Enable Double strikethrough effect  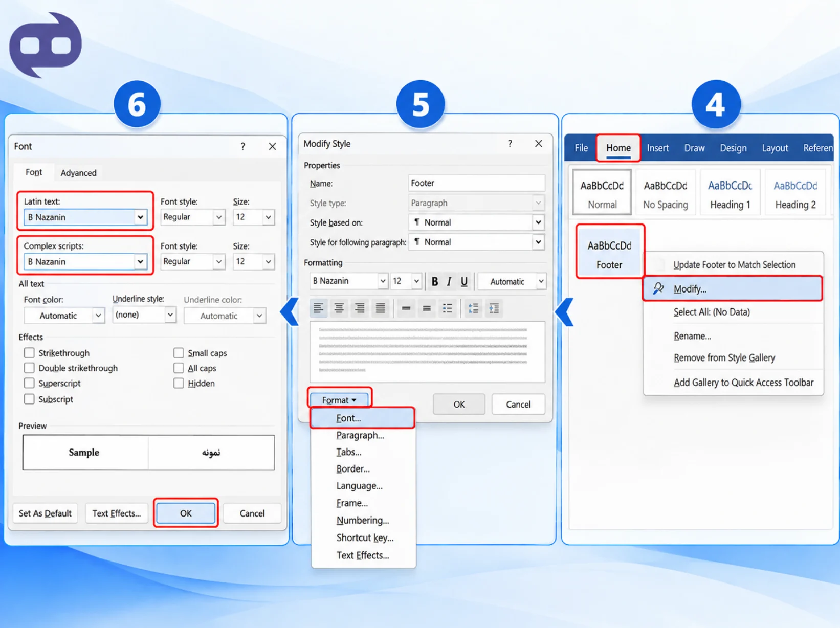point(29,368)
